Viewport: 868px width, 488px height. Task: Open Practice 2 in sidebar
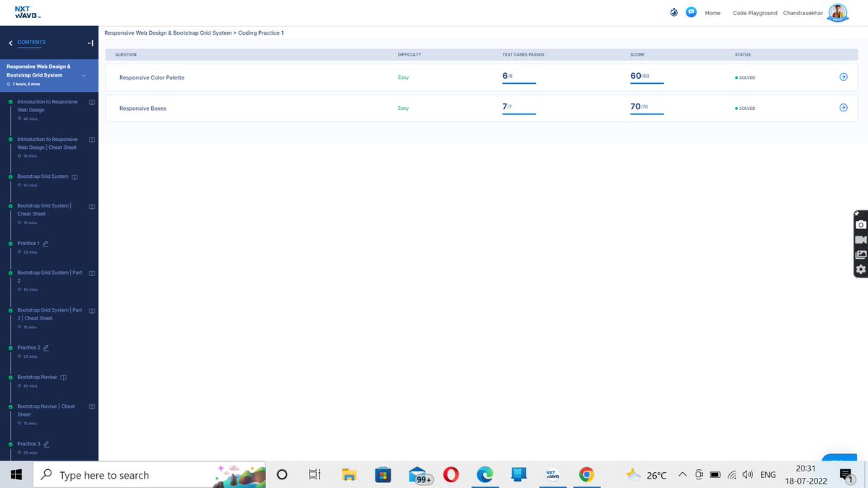[x=29, y=348]
